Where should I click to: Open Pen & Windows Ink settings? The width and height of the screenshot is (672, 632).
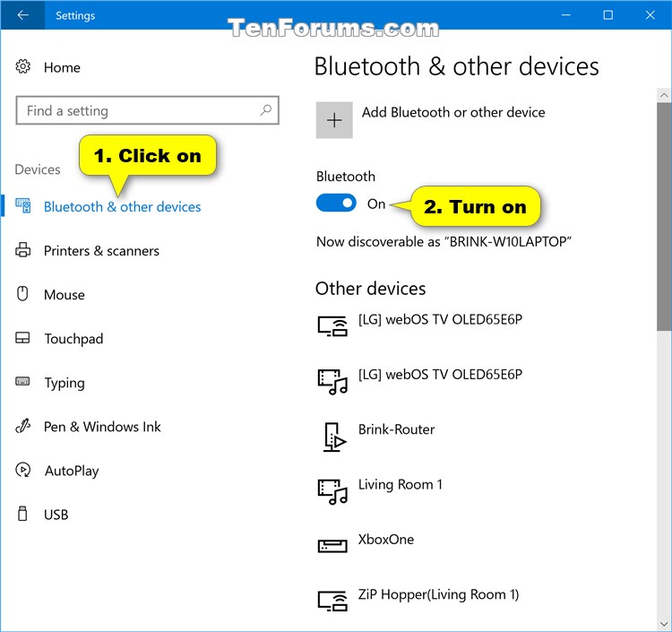click(x=102, y=427)
